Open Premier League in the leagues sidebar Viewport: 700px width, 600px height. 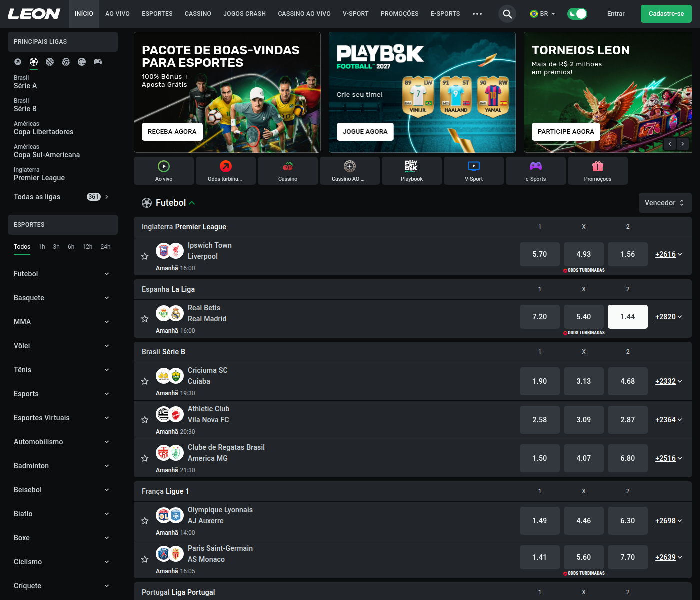click(39, 174)
